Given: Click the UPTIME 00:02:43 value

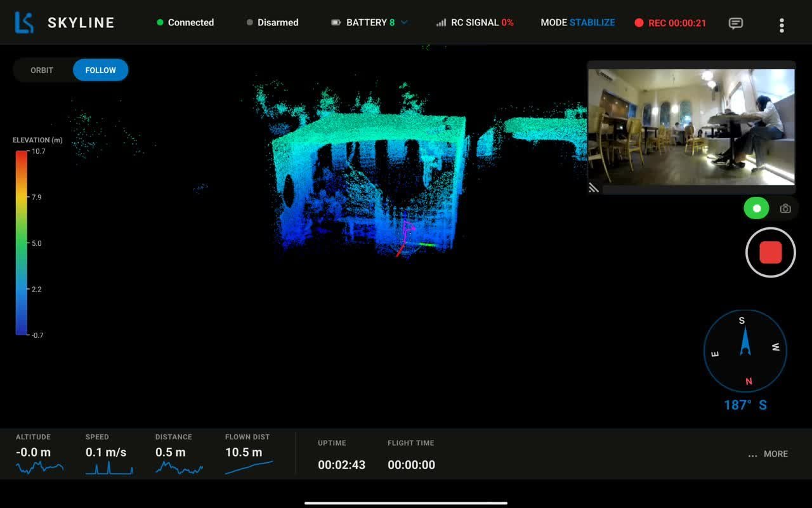Looking at the screenshot, I should pyautogui.click(x=341, y=465).
